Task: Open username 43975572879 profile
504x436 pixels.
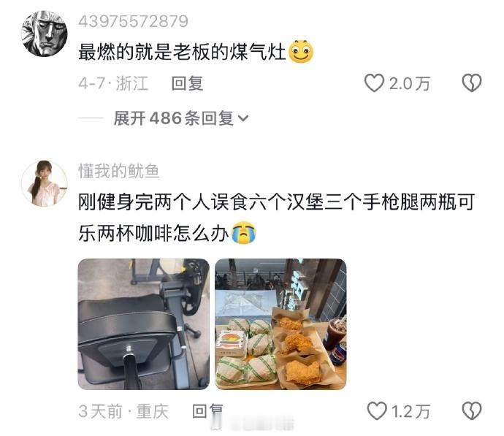Action: point(133,21)
